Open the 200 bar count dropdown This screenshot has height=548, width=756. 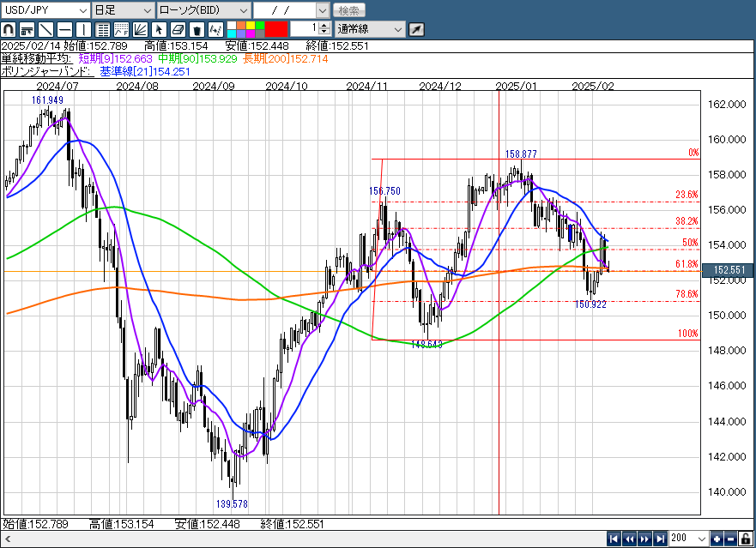[x=688, y=539]
